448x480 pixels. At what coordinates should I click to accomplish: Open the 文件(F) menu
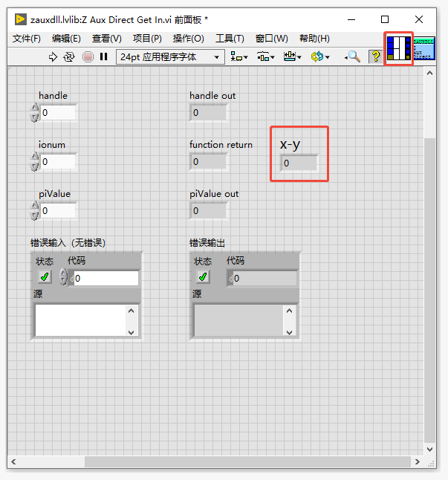[x=27, y=39]
